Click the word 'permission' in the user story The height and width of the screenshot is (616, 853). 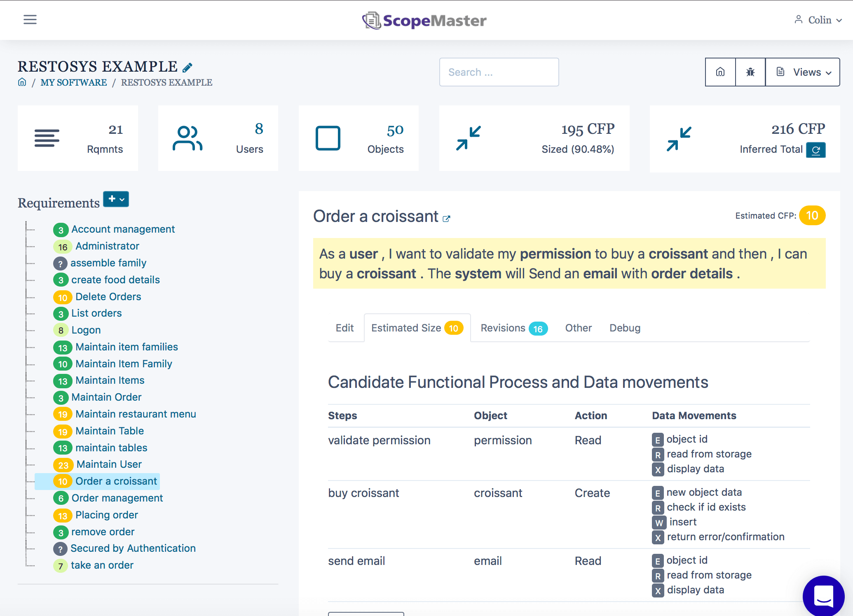coord(555,254)
